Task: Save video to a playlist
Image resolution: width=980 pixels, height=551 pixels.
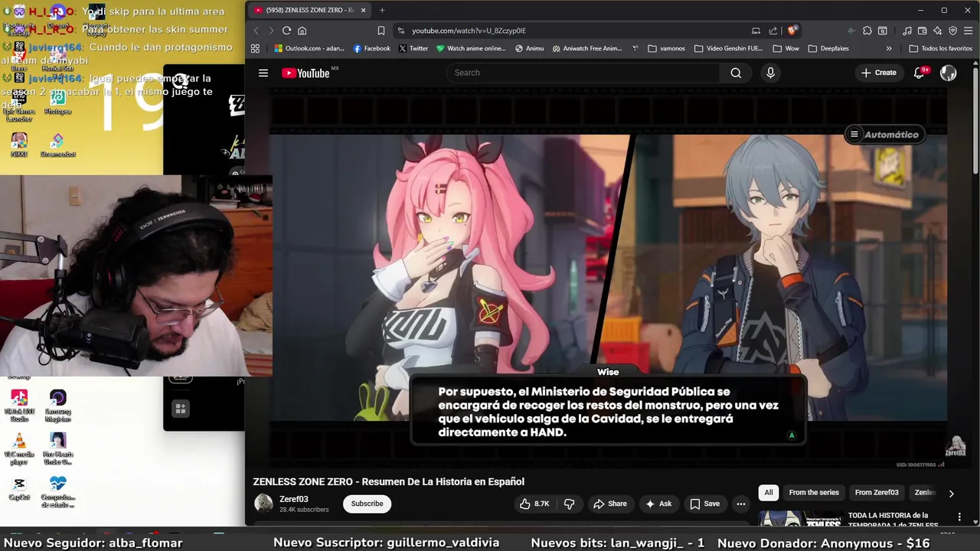Action: coord(704,504)
